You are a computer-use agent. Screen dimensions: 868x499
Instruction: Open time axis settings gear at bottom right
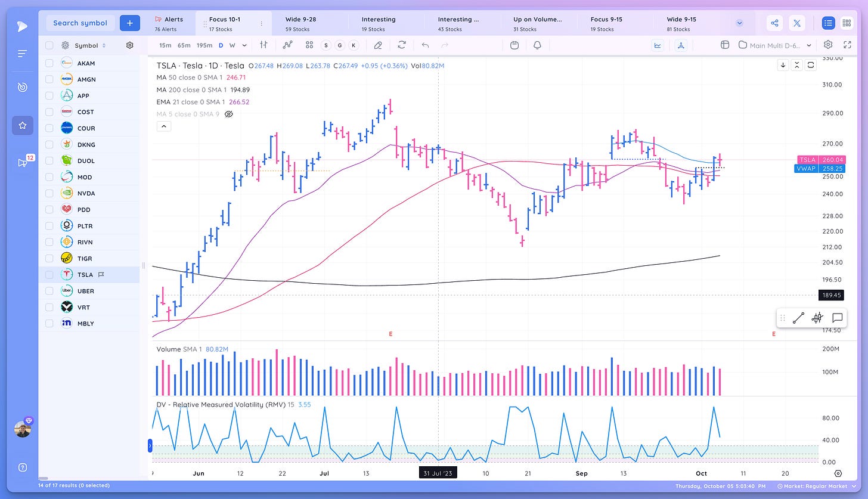point(838,473)
